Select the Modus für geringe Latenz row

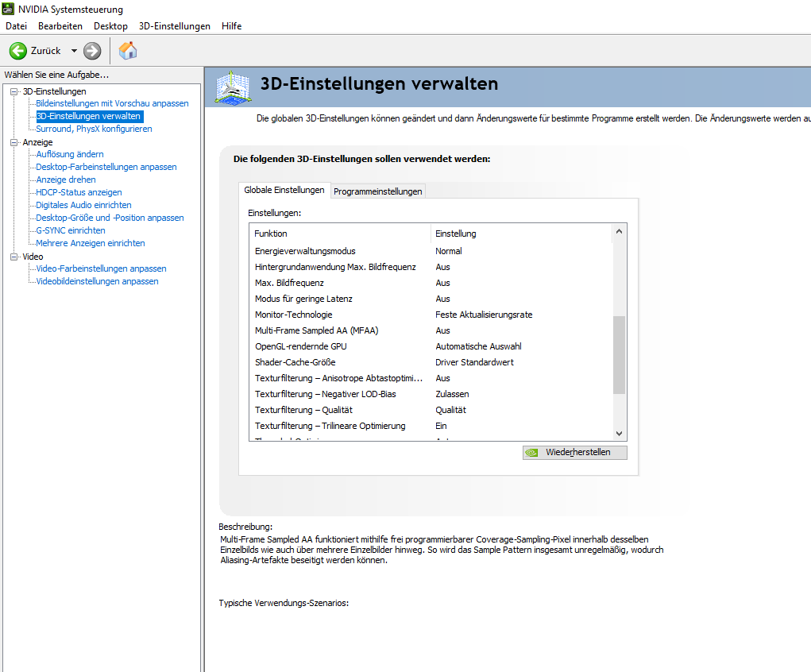click(431, 299)
